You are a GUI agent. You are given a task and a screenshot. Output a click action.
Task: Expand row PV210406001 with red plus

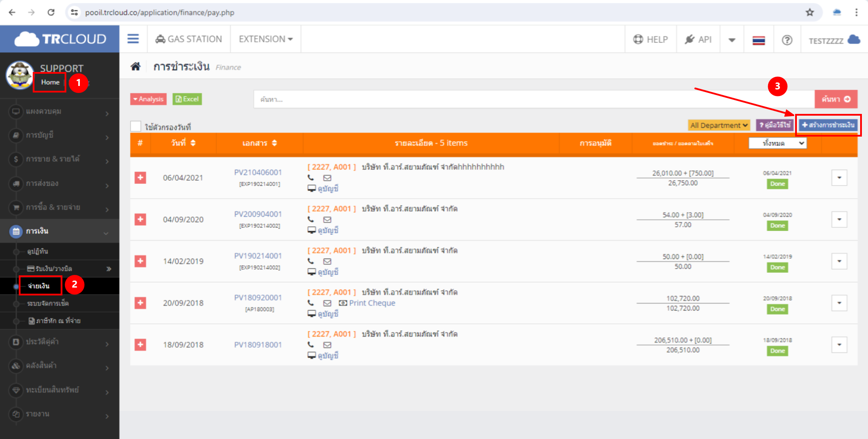tap(140, 178)
